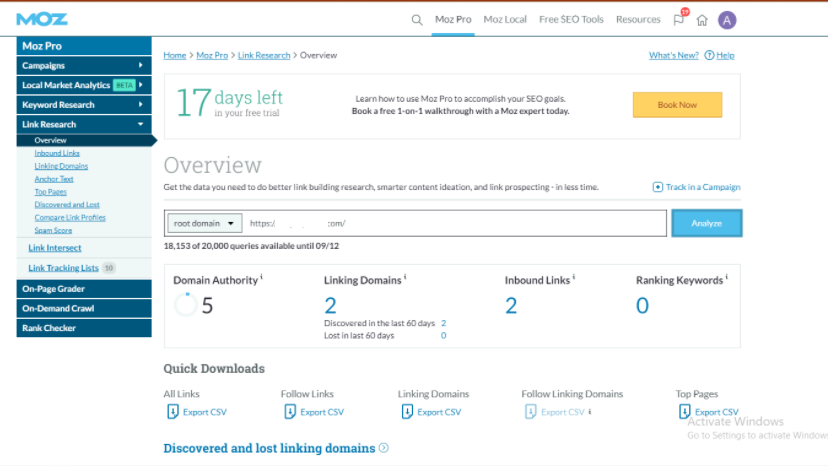Open Spam Score sidebar link
Screen dimensions: 828x466
click(53, 230)
